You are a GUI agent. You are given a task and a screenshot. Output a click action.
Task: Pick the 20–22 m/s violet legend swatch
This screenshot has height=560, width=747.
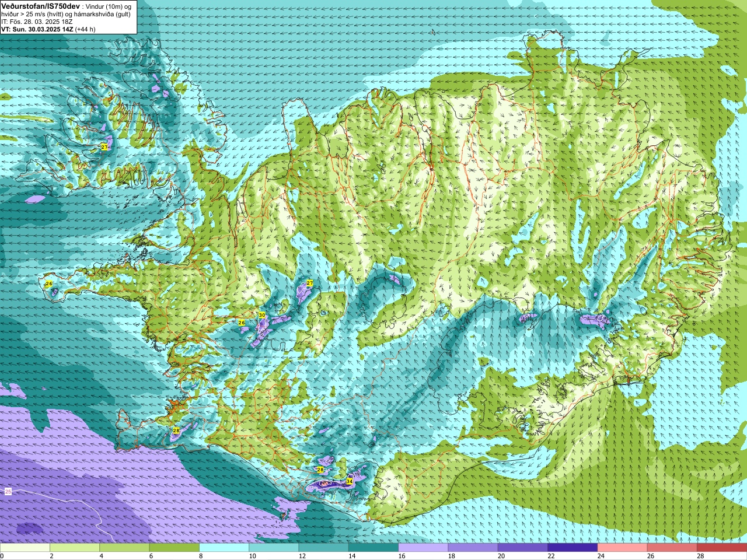(x=522, y=548)
